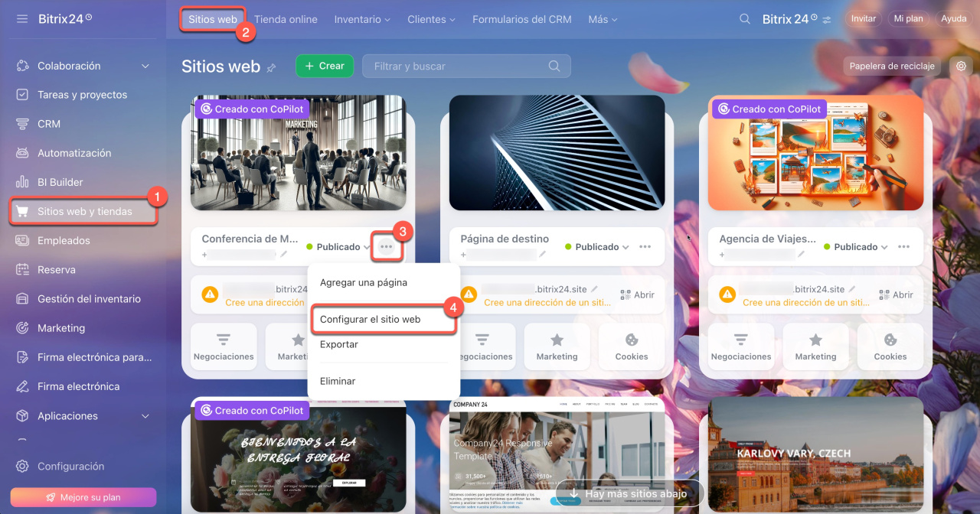Screen dimensions: 980x514
Task: Open Publicado dropdown on Agencia de Viajes
Action: tap(855, 247)
